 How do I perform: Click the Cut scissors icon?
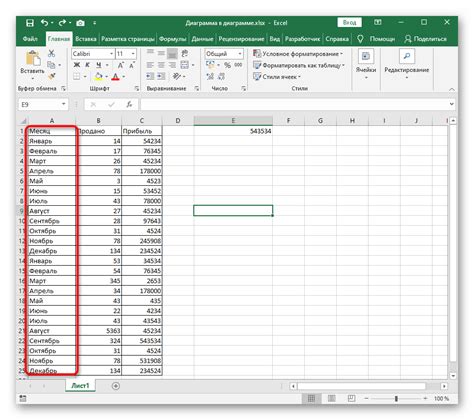[51, 53]
